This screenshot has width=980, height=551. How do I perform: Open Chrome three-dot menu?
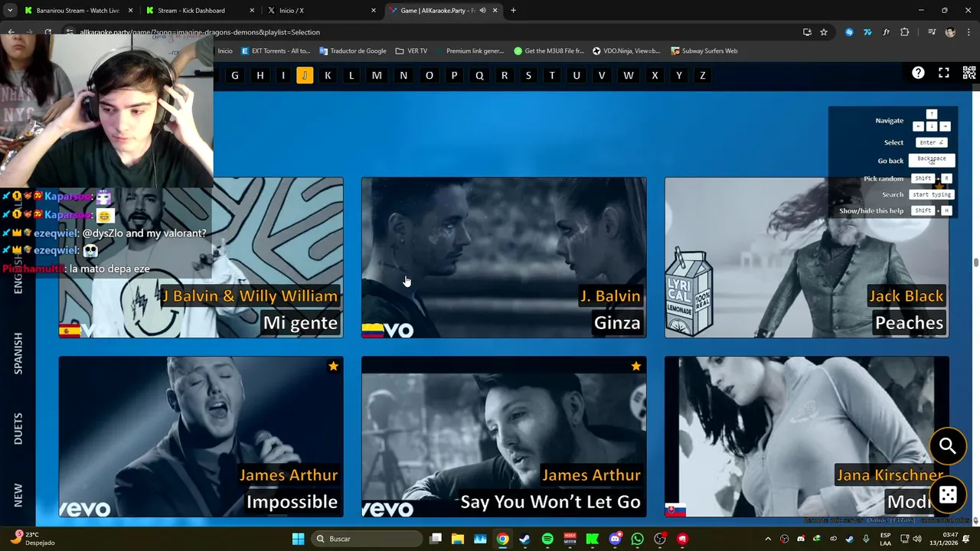click(x=969, y=32)
